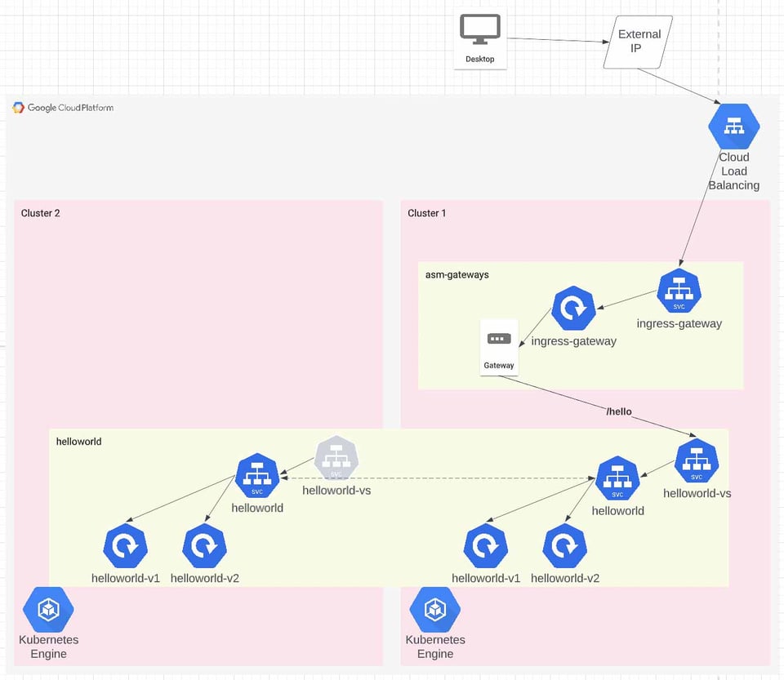The width and height of the screenshot is (784, 680).
Task: Select the helloworld-v2 pod icon in Cluster 1
Action: pyautogui.click(x=565, y=545)
